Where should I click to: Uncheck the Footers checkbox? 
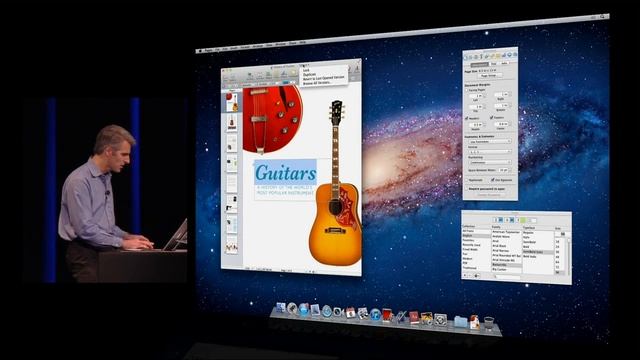pos(491,118)
